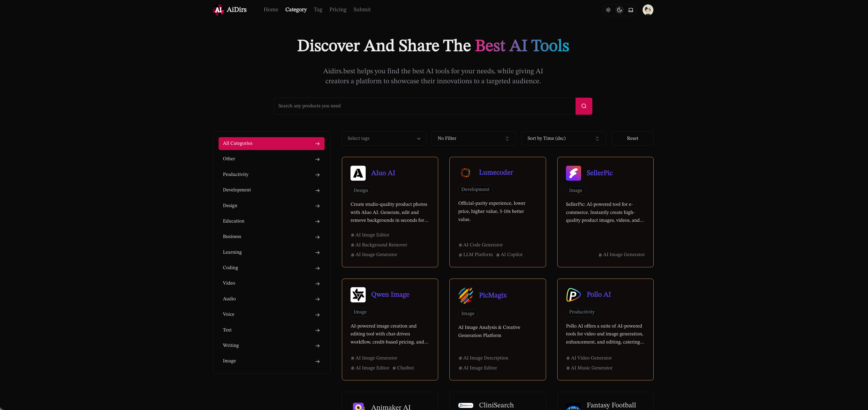Viewport: 868px width, 410px height.
Task: Click the Aluo AI logo icon
Action: coord(358,173)
